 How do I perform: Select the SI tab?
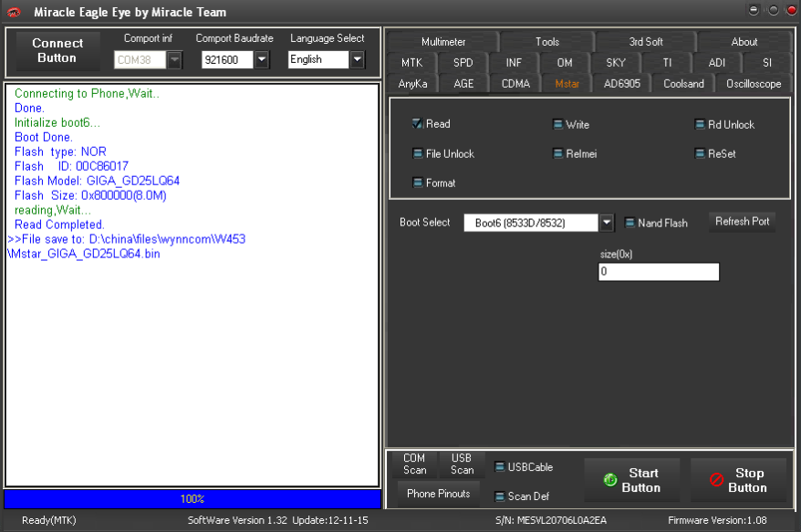(766, 62)
